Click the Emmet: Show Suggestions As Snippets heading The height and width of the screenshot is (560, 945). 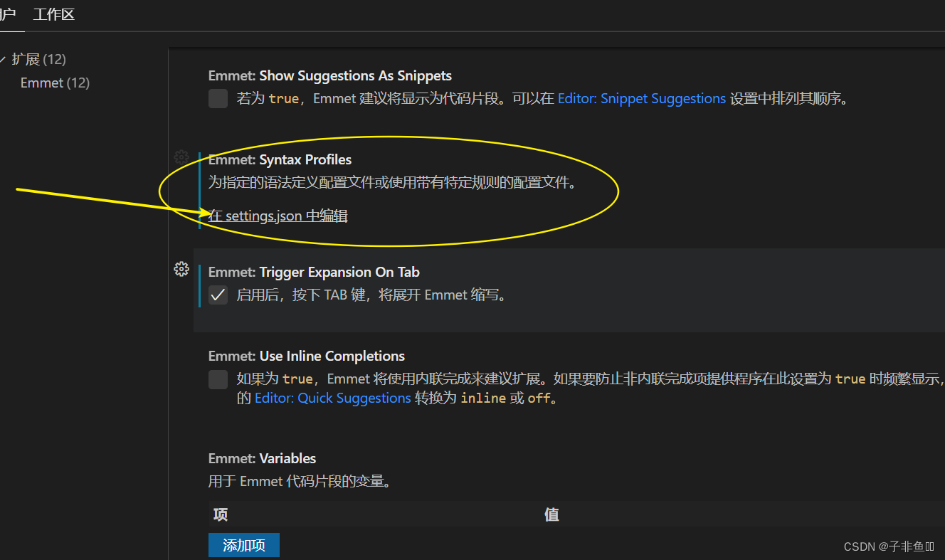pos(330,75)
